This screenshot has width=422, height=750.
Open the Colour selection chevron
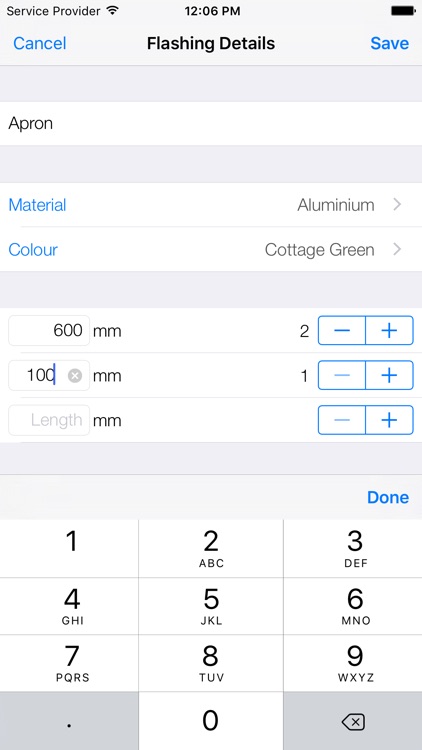point(397,249)
